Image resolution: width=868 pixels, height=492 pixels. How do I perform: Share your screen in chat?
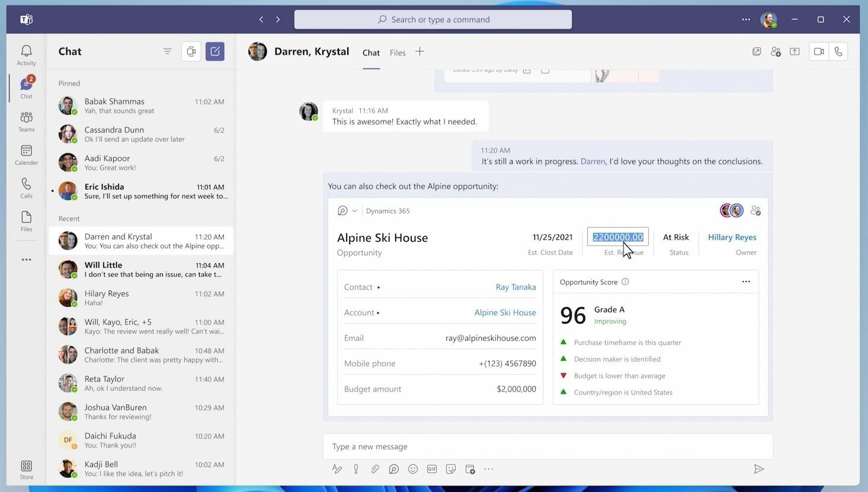click(795, 52)
